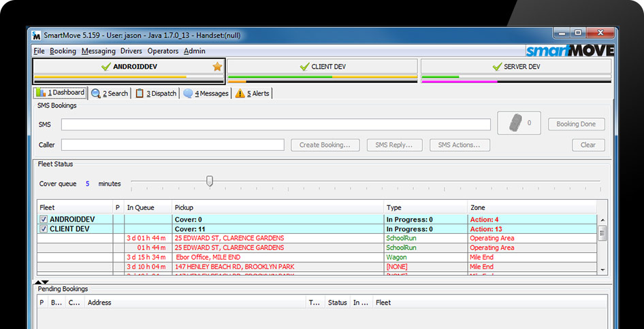Open the Booking menu
644x329 pixels.
[x=63, y=51]
